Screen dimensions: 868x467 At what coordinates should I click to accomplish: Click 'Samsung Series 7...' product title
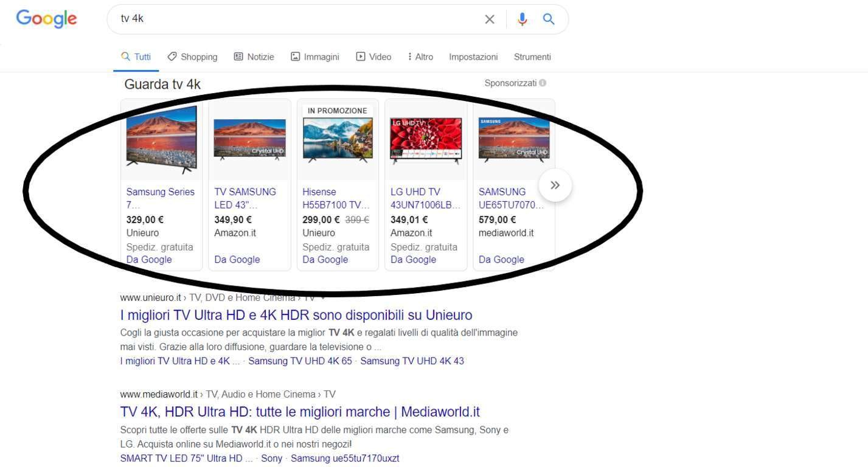point(161,198)
